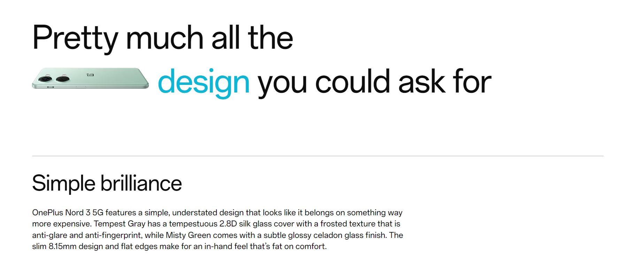Click the power button on the phone's side

tap(81, 87)
